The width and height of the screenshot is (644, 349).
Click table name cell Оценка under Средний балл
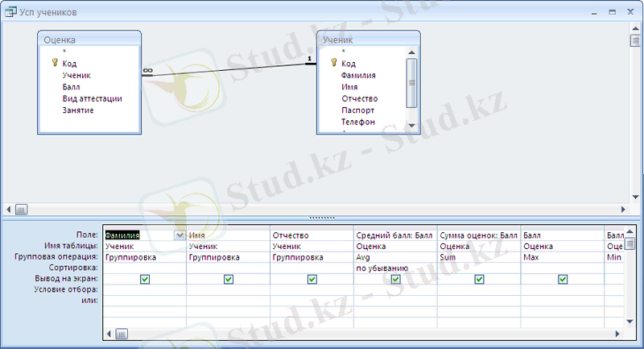coord(395,246)
